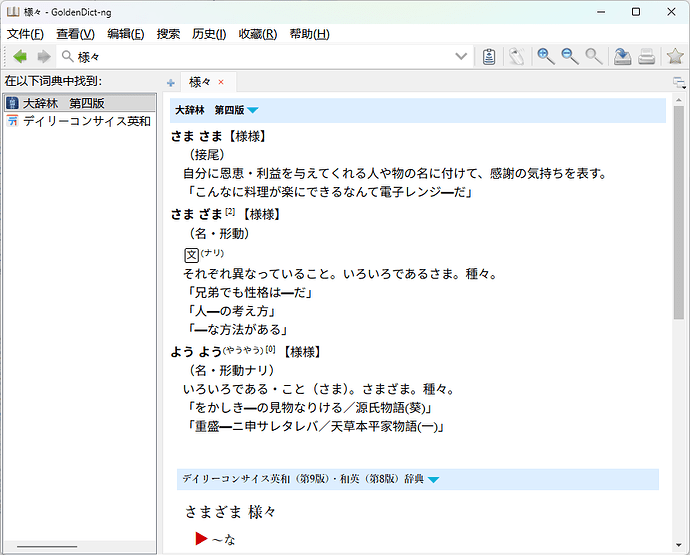Click the 大辞林 dictionary icon in the sidebar

click(x=12, y=103)
